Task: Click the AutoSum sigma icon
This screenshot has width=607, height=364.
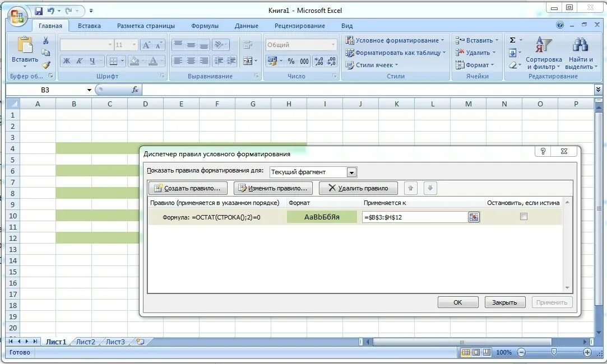Action: (512, 40)
